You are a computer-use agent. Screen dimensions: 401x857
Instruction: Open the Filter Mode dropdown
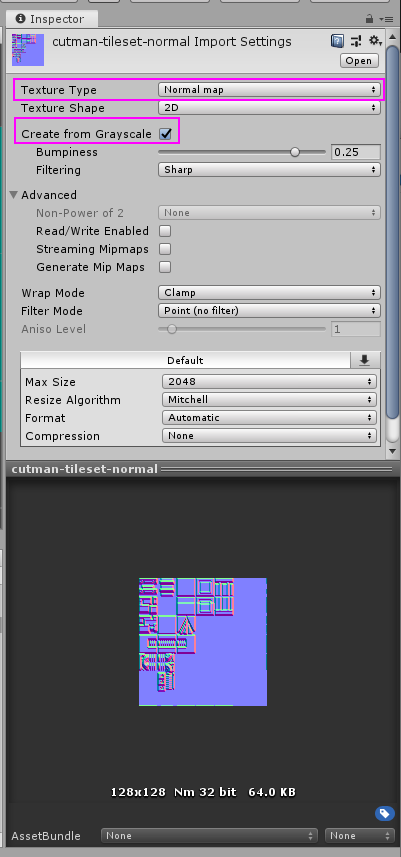269,310
